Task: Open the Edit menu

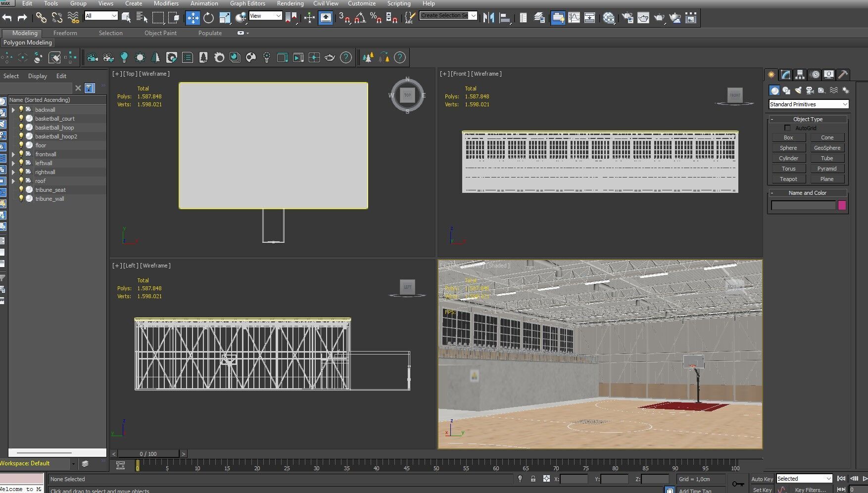Action: click(x=27, y=3)
